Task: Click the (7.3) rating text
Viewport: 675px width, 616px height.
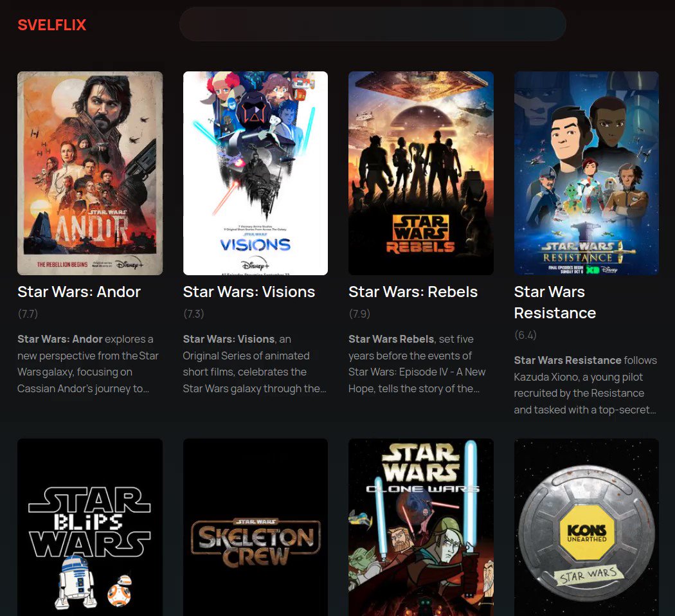Action: coord(194,314)
